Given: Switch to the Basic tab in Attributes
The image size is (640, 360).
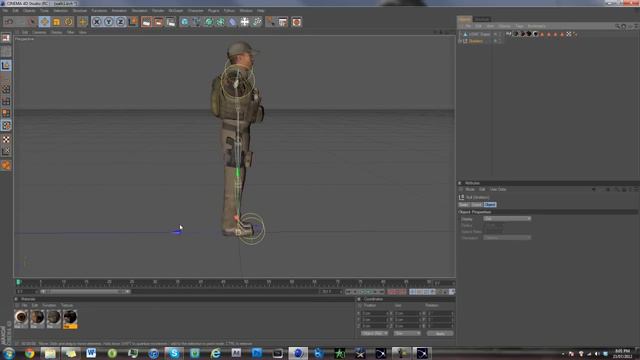Looking at the screenshot, I should 464,204.
